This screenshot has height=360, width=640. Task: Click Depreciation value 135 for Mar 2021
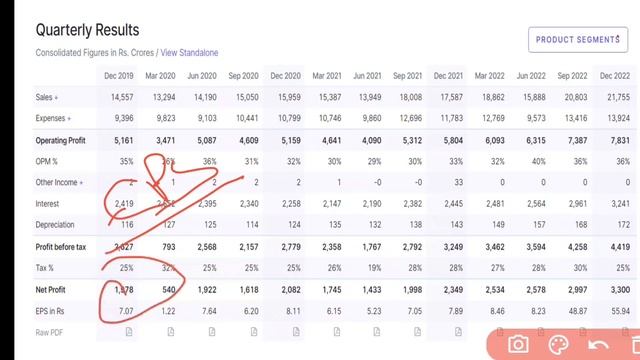(335, 225)
